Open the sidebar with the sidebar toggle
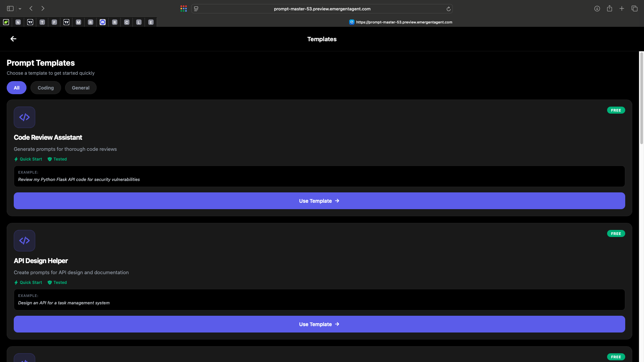The image size is (644, 362). pos(10,8)
